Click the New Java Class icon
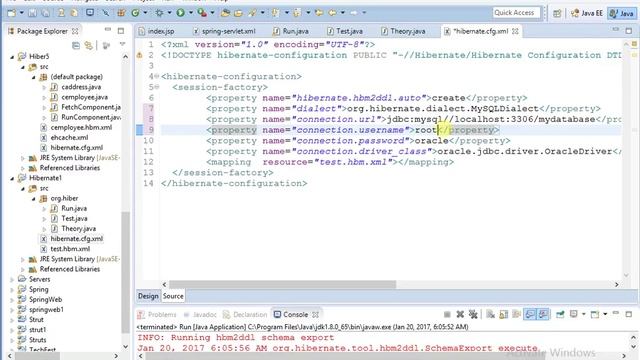This screenshot has width=640, height=360. tap(135, 13)
